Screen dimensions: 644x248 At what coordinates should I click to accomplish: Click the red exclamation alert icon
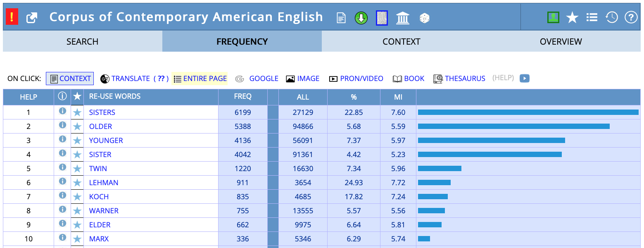(12, 17)
